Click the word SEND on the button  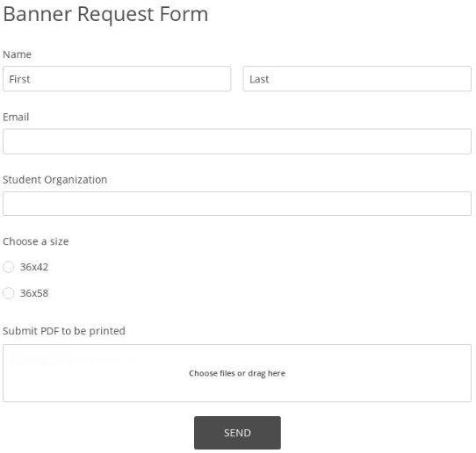pyautogui.click(x=237, y=433)
